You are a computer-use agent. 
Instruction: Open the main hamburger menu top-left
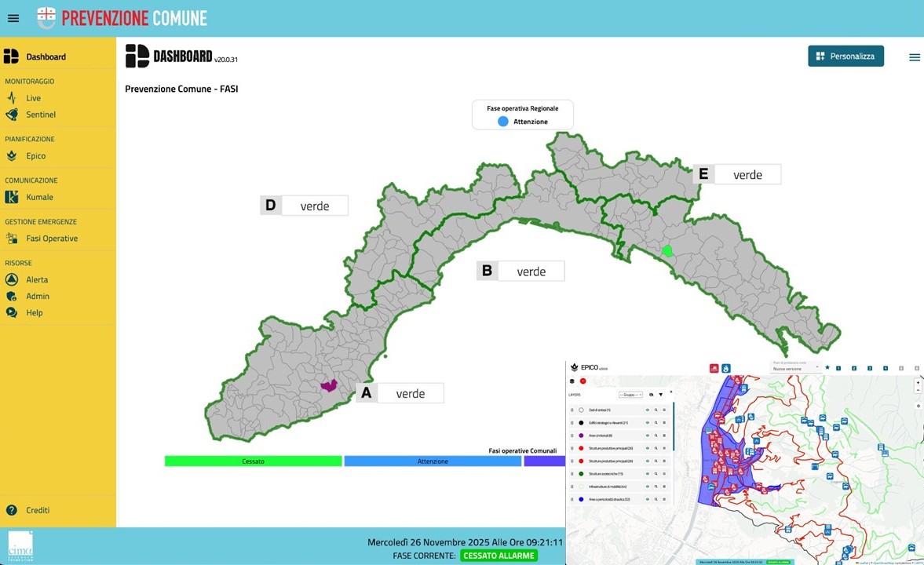13,18
